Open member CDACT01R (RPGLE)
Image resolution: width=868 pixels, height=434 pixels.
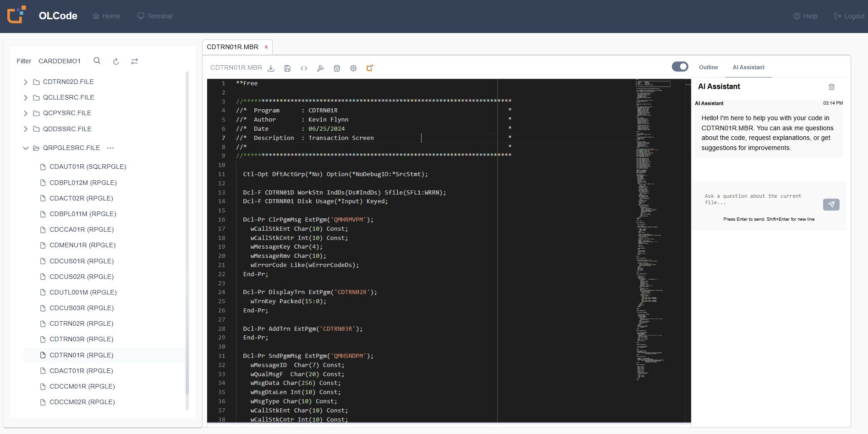(81, 371)
